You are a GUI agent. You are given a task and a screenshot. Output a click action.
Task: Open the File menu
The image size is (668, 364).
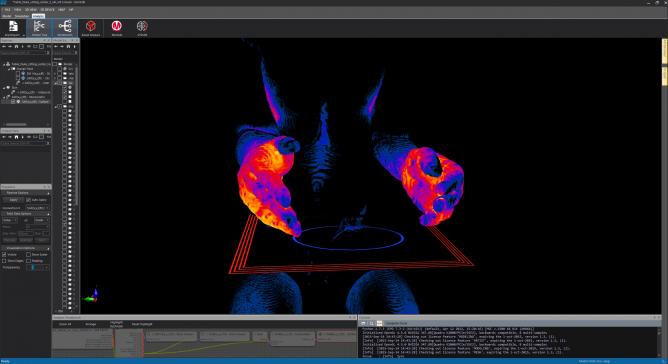pos(7,9)
